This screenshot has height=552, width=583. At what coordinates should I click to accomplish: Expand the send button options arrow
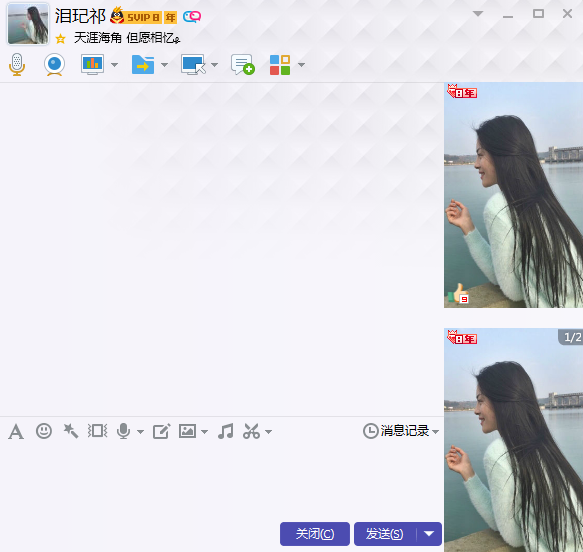(429, 534)
